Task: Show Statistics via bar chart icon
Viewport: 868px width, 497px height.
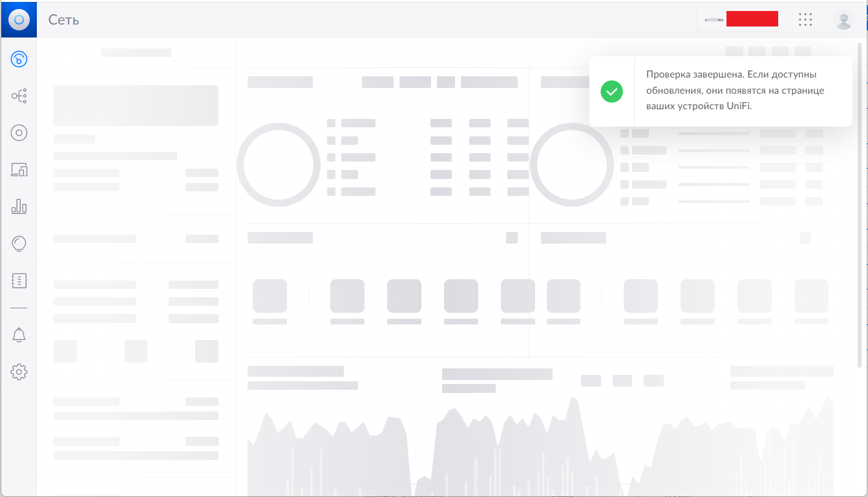Action: coord(19,207)
